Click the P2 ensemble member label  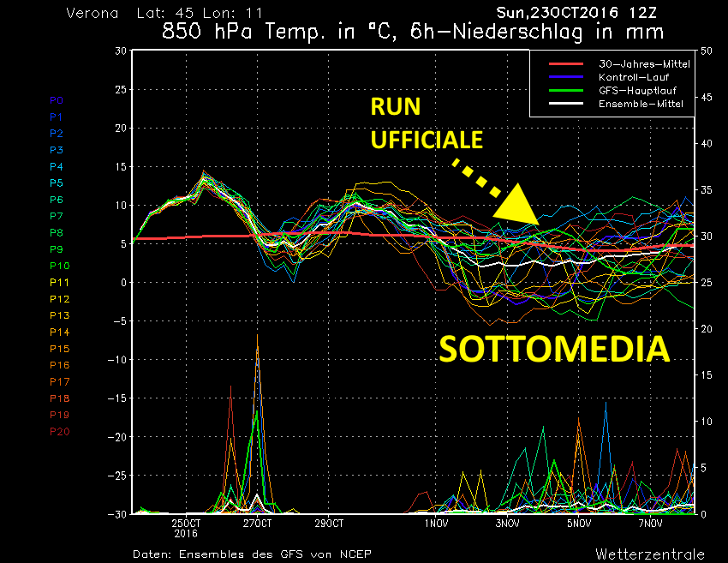(57, 134)
